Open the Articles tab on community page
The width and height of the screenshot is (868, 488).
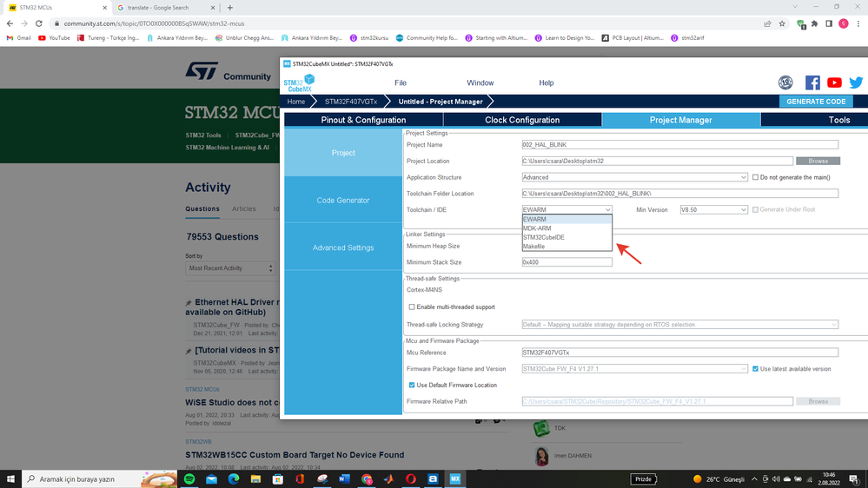click(x=244, y=209)
